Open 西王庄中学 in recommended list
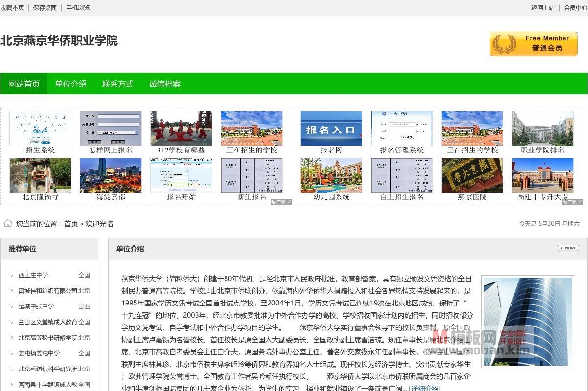The width and height of the screenshot is (588, 391). coord(33,275)
